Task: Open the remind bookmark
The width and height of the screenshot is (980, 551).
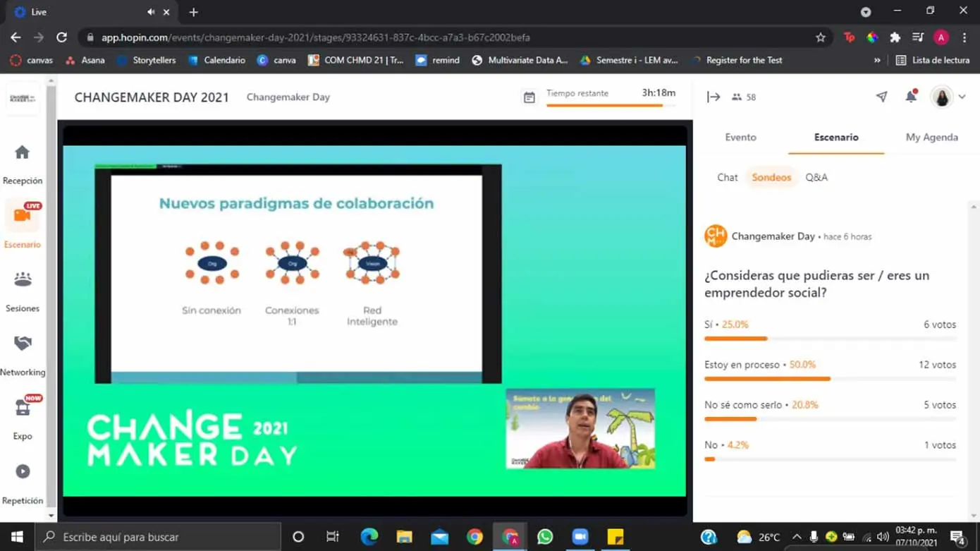Action: [x=438, y=60]
